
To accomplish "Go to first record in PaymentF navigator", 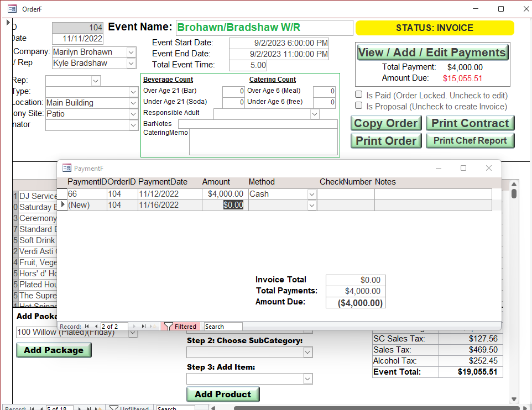I will click(87, 327).
